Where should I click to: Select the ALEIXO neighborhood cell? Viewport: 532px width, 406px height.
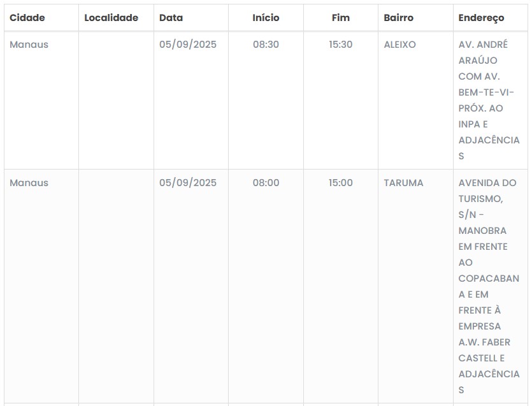click(x=399, y=45)
